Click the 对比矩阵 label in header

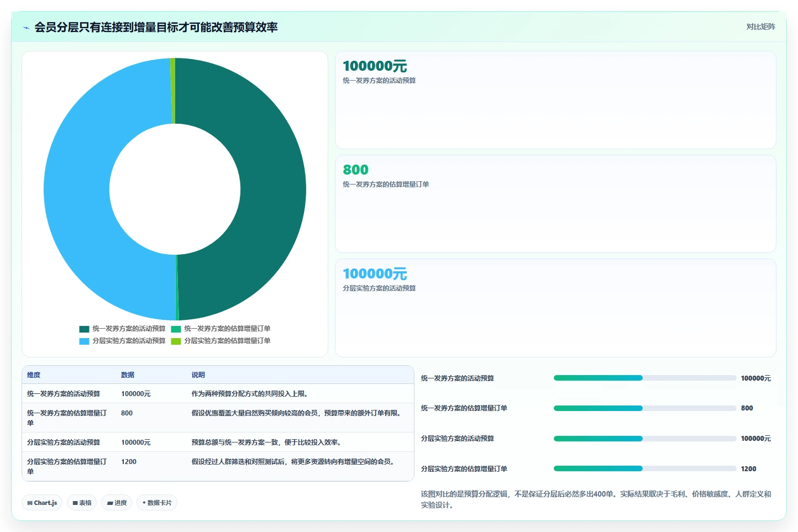click(x=760, y=27)
